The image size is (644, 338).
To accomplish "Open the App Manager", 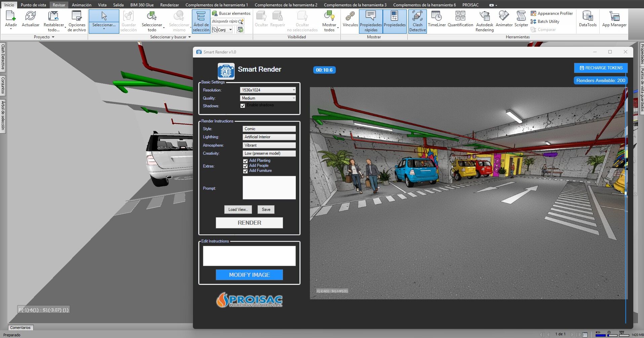I will pos(614,20).
